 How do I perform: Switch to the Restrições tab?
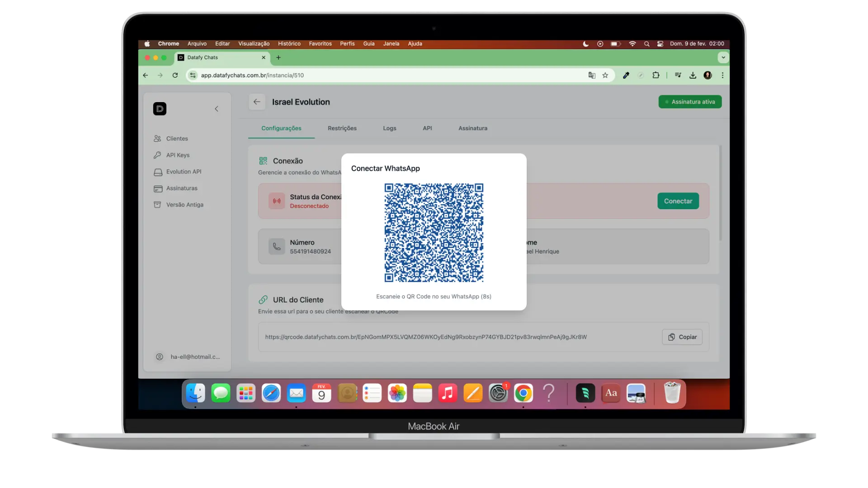click(342, 128)
